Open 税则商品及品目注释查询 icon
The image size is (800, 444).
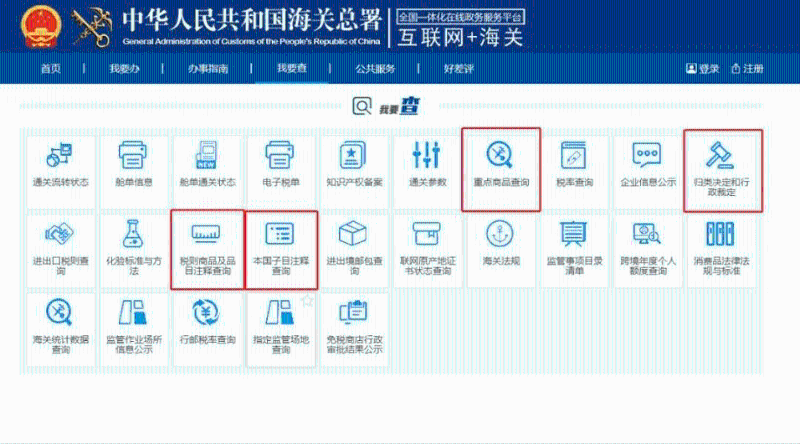(x=206, y=234)
